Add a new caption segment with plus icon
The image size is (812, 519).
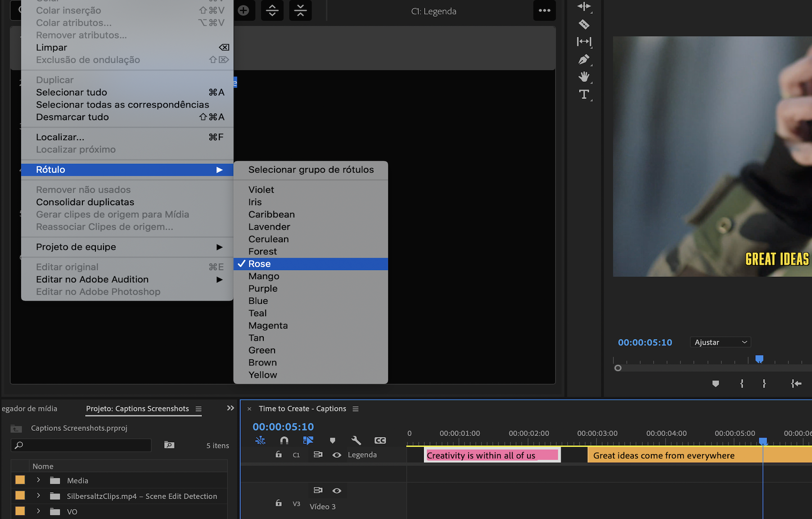[244, 10]
